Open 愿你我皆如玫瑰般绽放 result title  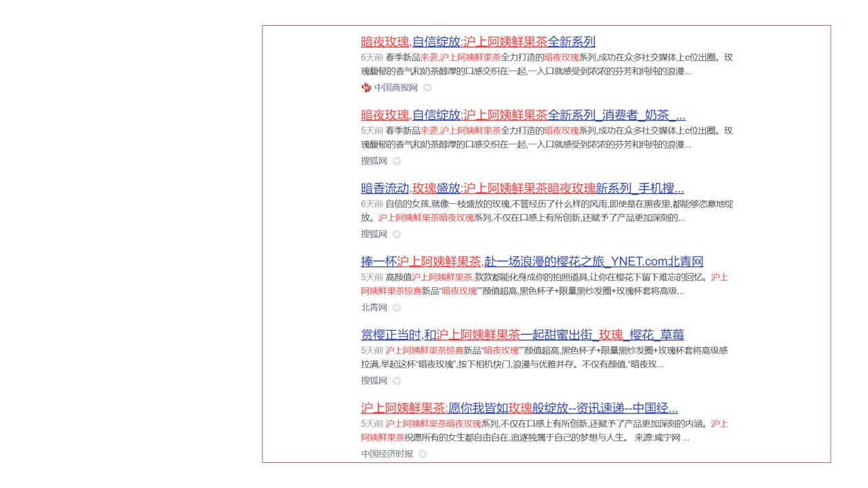519,407
